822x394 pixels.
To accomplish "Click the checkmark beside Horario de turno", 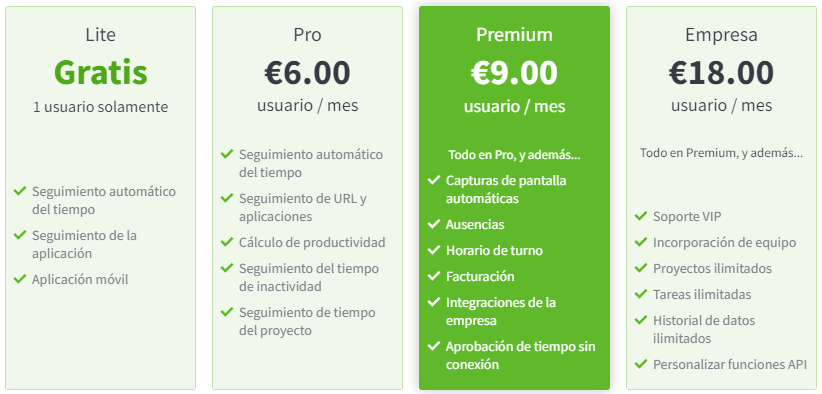I will pos(434,250).
